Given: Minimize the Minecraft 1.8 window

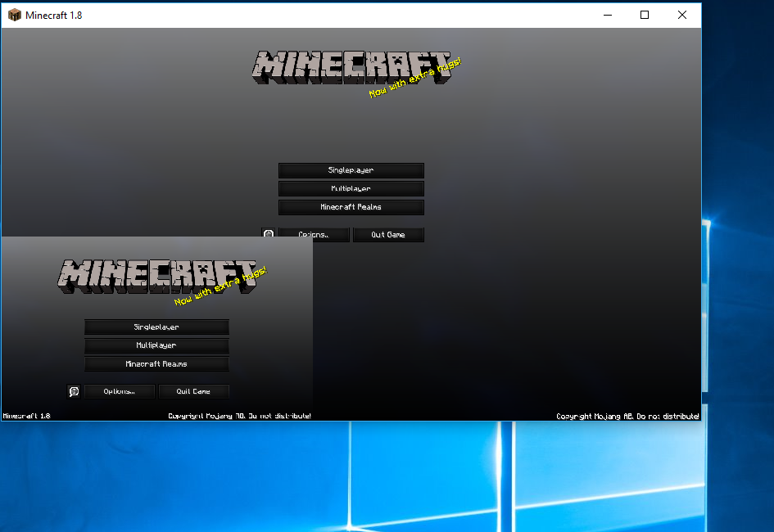Looking at the screenshot, I should click(607, 15).
